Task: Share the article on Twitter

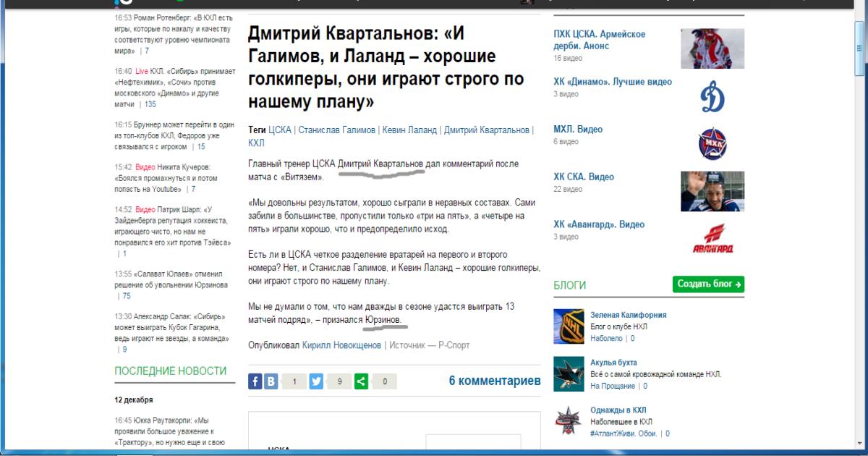Action: click(316, 381)
